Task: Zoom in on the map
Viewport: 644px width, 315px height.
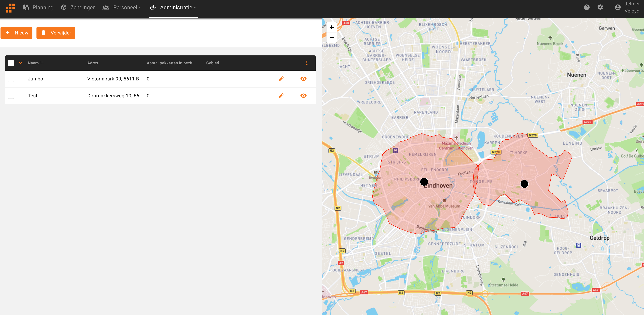Action: click(332, 28)
